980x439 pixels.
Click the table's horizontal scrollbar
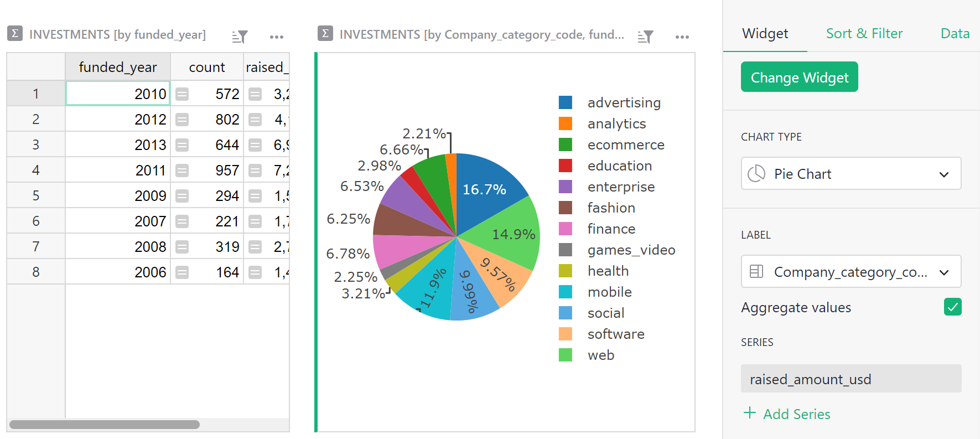pos(105,425)
